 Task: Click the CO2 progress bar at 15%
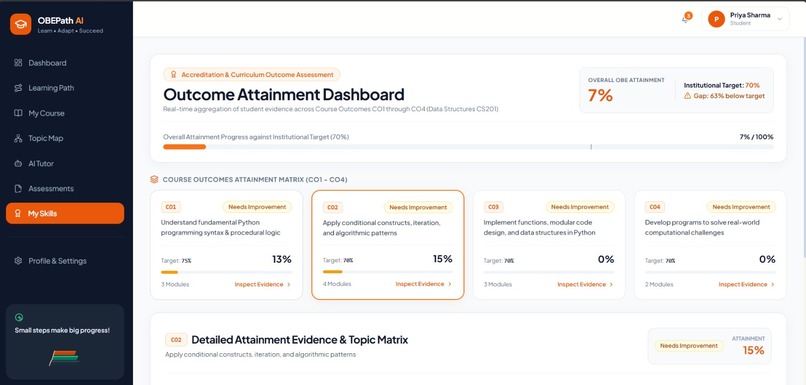388,272
